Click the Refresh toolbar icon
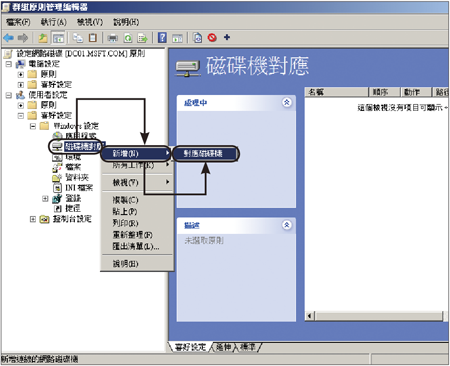 [128, 38]
